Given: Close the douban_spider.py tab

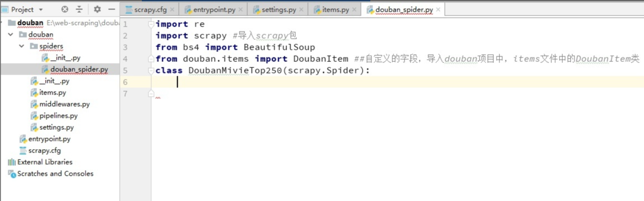Looking at the screenshot, I should pos(438,9).
